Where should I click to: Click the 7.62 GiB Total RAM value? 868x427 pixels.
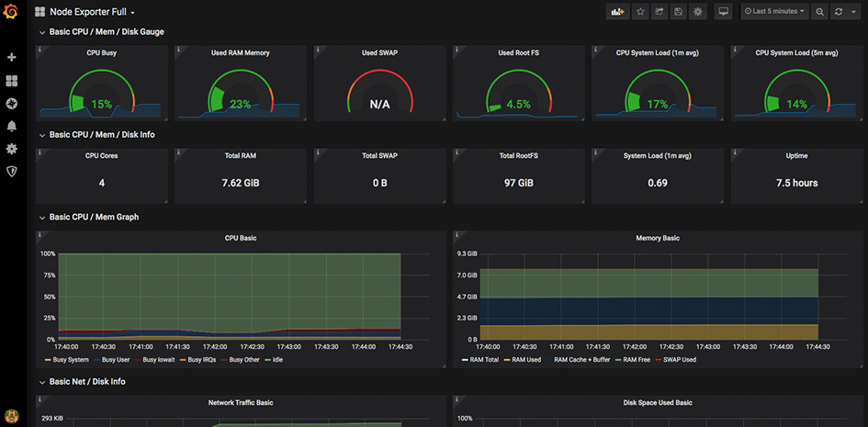[x=241, y=183]
